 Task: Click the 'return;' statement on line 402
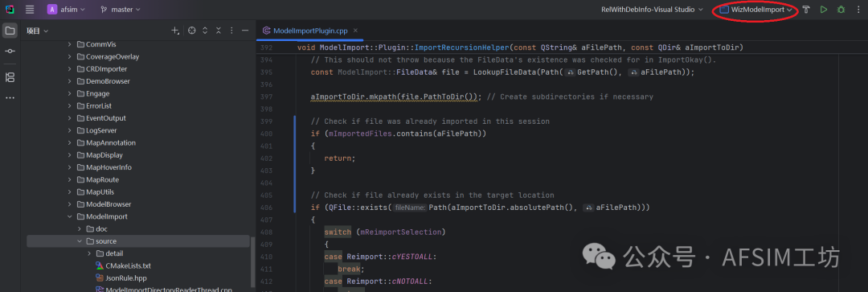pos(339,158)
